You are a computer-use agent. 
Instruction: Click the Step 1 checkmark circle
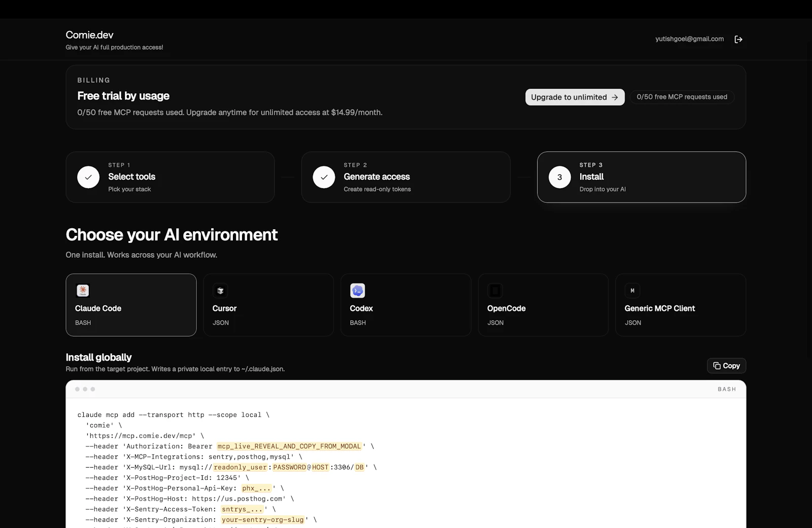pos(88,177)
